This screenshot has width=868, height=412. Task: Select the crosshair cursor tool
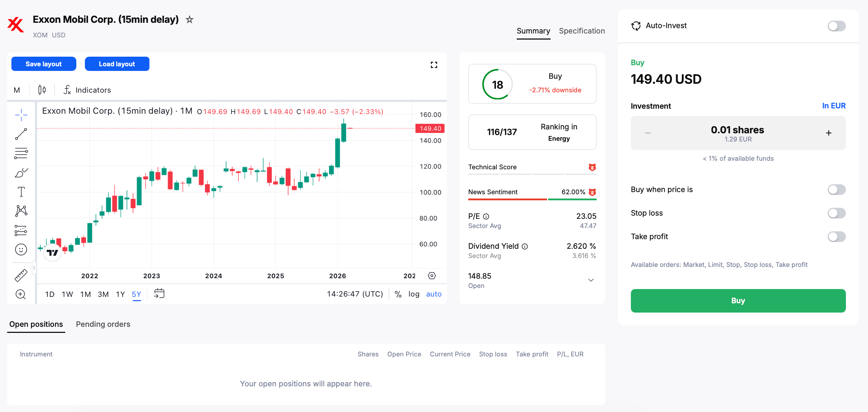21,115
